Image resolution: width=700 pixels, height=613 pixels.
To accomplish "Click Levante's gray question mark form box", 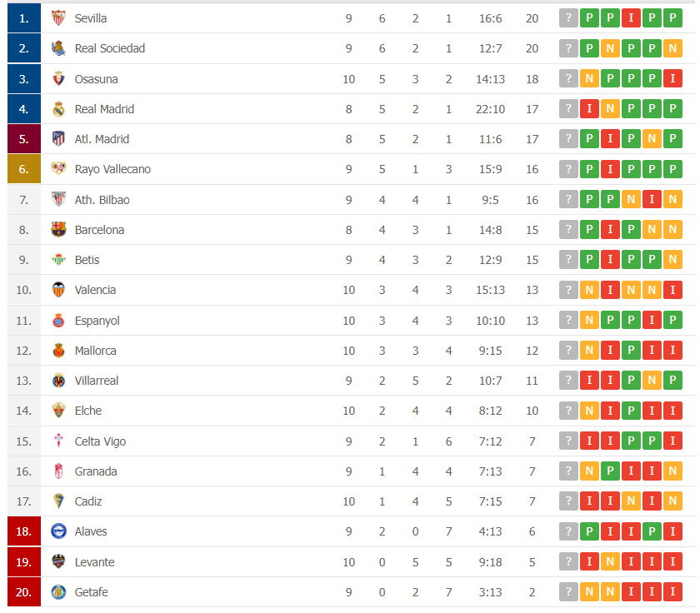I will click(568, 562).
